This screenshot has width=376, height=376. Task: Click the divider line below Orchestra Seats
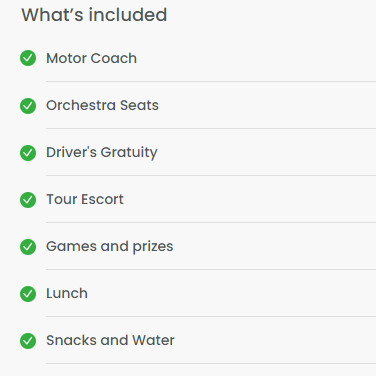click(x=211, y=128)
